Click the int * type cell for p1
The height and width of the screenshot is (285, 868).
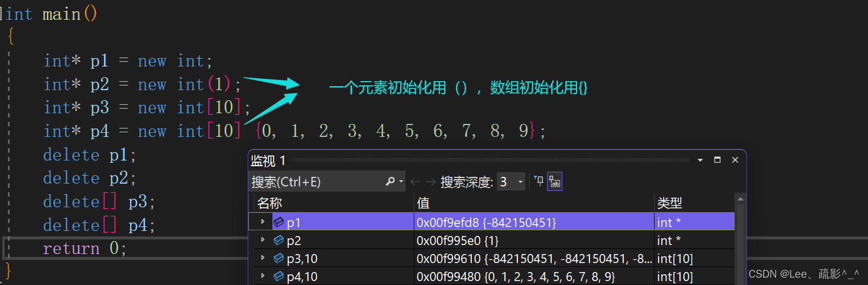[x=694, y=222]
